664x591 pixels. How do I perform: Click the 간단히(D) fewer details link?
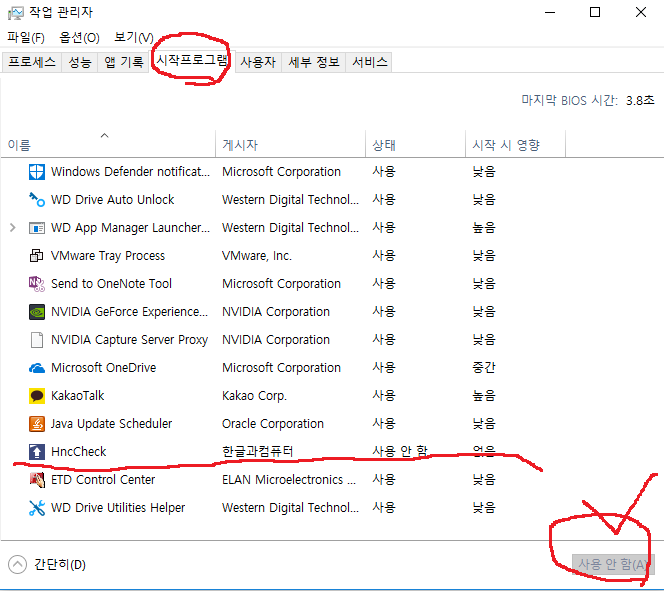pos(60,565)
